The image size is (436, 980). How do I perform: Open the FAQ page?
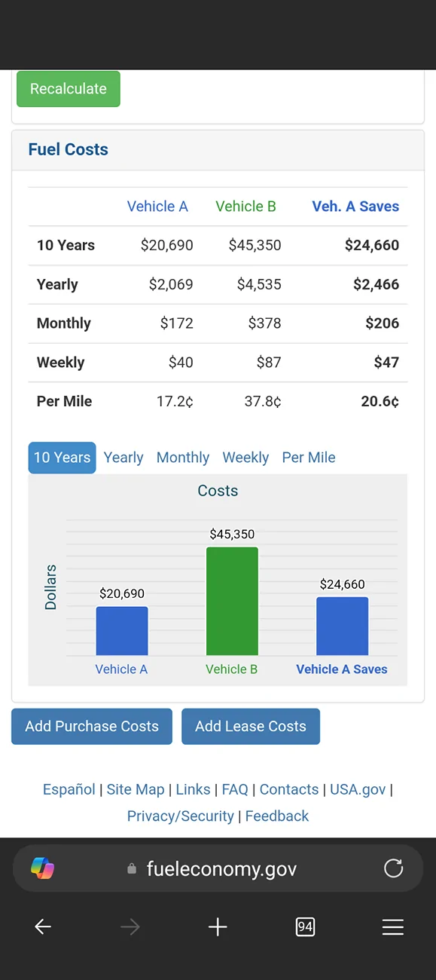click(235, 789)
